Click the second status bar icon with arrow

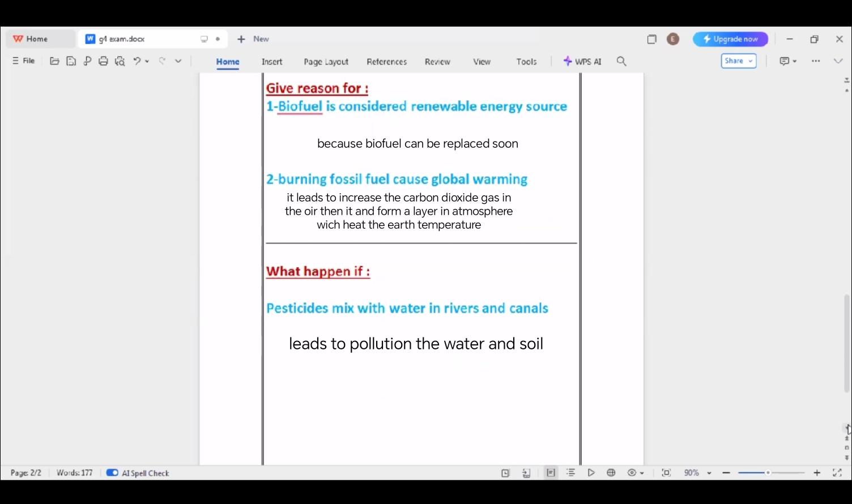526,473
